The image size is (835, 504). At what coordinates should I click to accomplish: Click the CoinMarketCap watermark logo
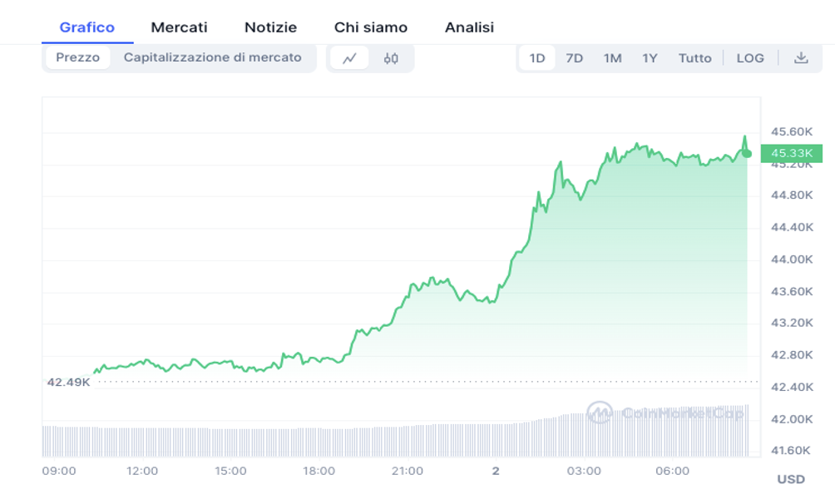pos(665,412)
